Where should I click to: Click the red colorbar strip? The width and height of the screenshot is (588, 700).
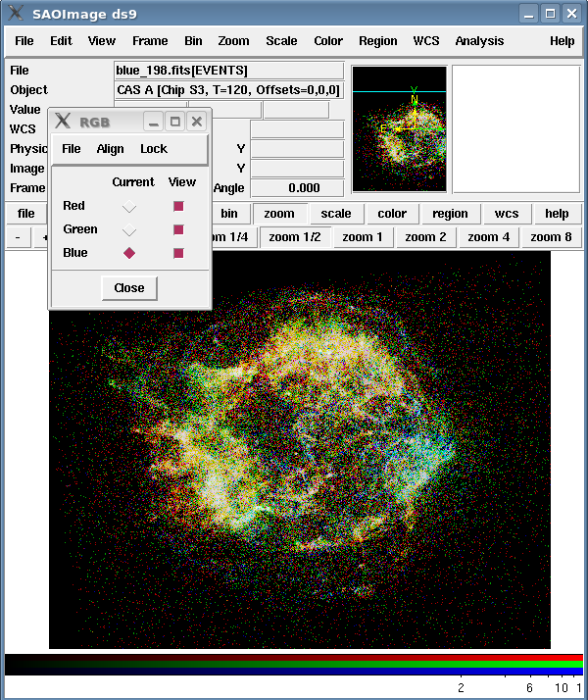(x=294, y=658)
